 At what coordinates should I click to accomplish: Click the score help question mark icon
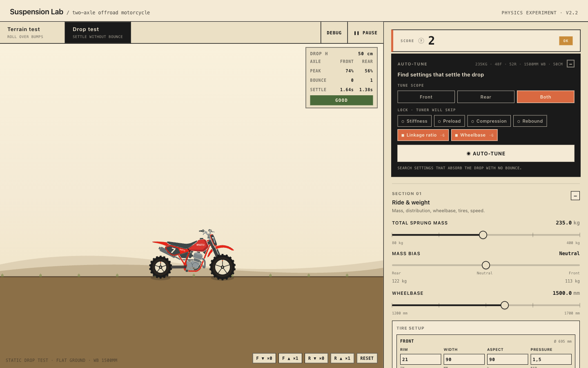[421, 41]
